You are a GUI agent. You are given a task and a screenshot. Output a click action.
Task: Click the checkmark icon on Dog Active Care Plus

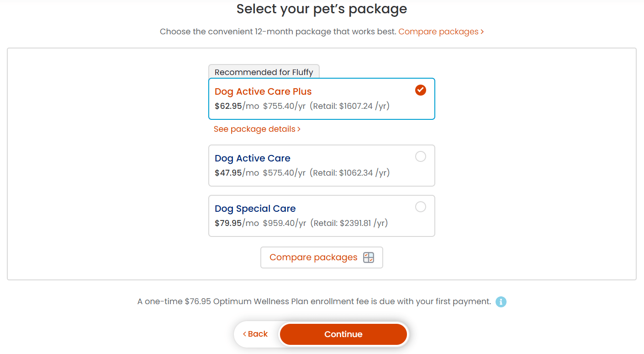point(420,90)
